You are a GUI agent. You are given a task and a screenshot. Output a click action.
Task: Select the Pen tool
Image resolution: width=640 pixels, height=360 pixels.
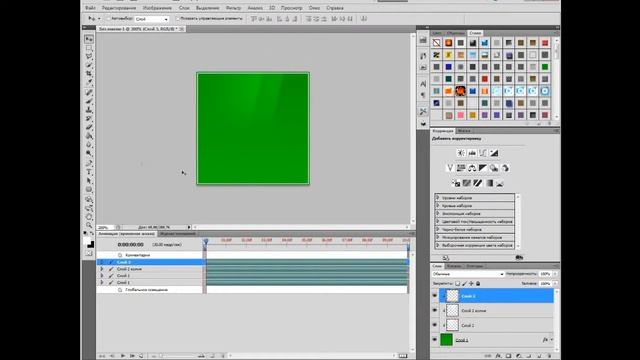point(89,164)
